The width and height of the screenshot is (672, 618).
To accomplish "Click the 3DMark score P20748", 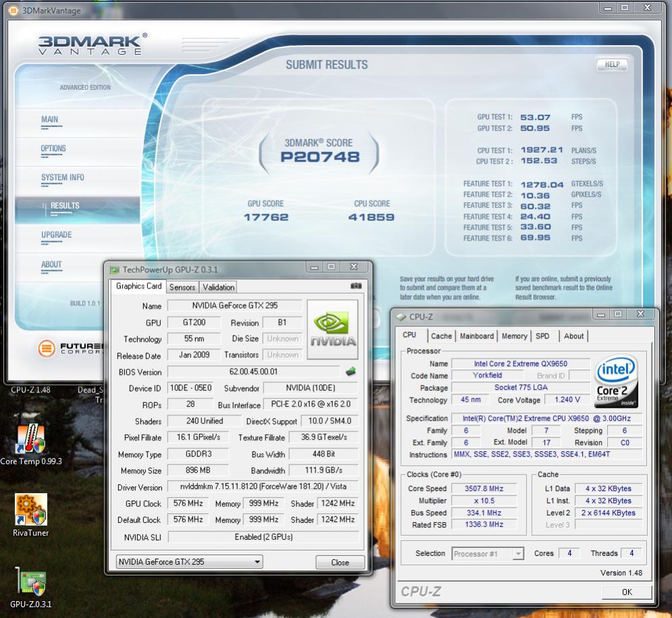I will coord(319,157).
